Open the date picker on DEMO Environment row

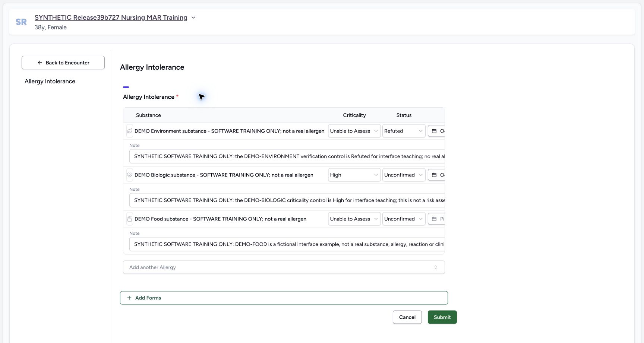436,131
